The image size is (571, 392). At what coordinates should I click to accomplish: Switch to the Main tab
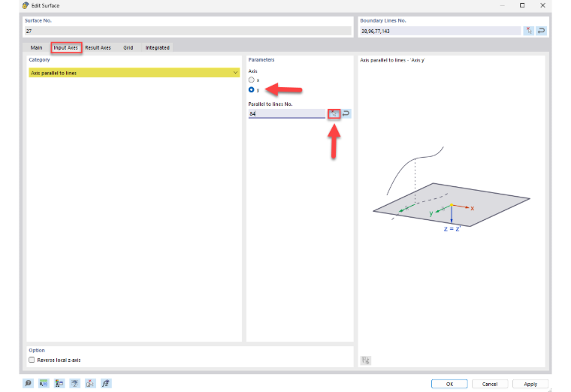tap(36, 47)
